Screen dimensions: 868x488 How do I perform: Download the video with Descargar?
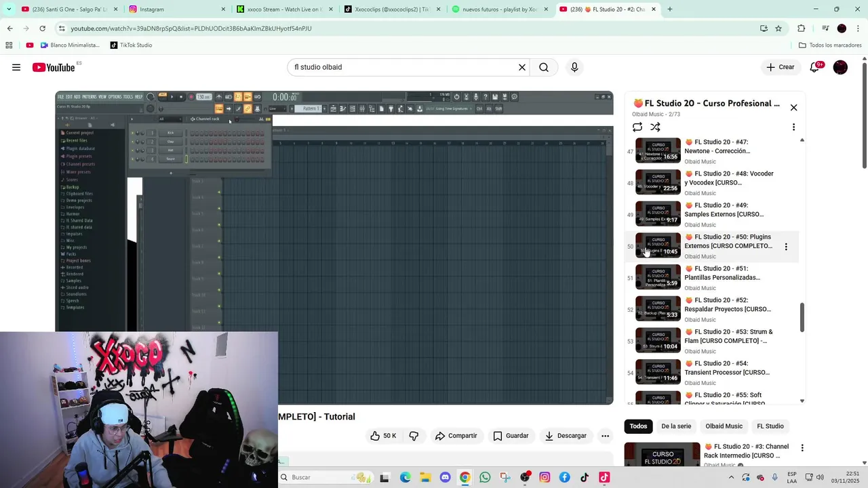click(x=566, y=436)
